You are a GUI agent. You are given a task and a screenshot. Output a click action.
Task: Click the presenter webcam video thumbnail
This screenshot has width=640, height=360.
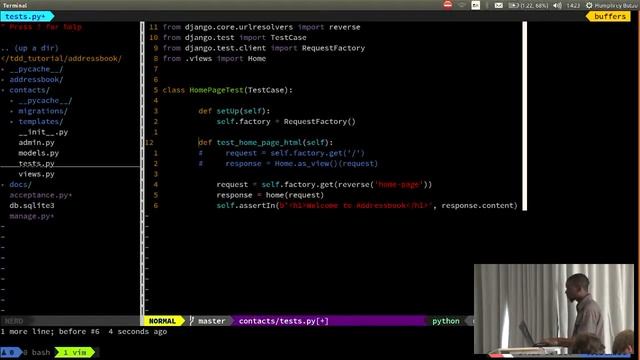coord(554,309)
